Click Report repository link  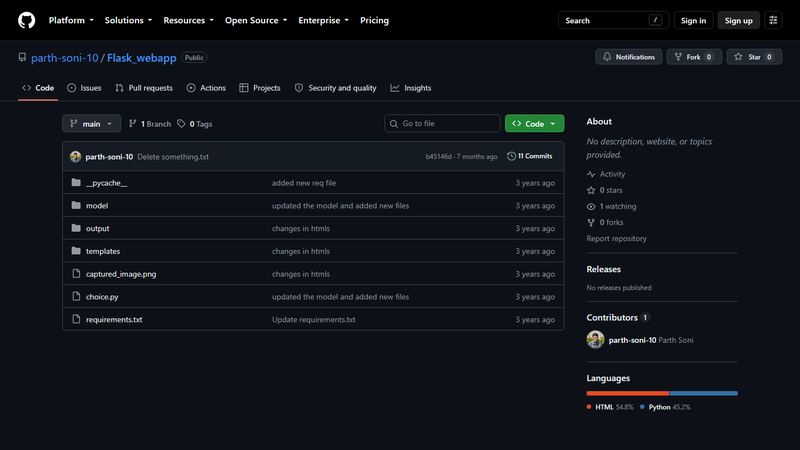pos(616,238)
